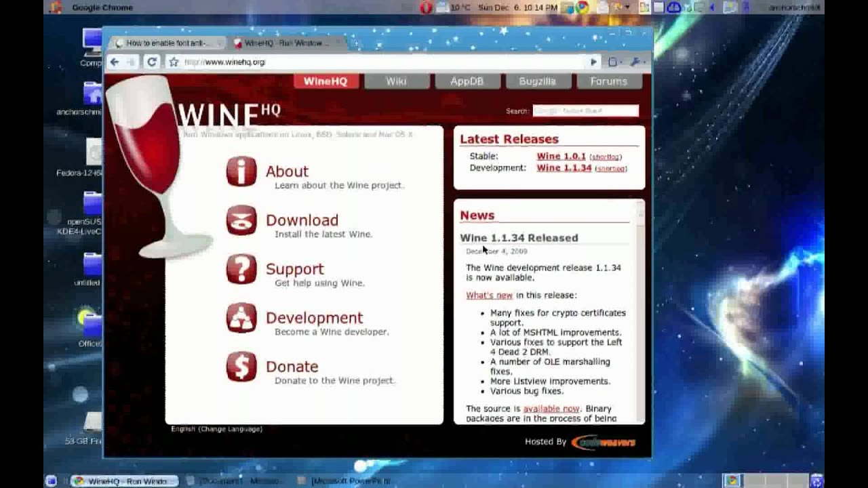
Task: Open the Wiki navigation tab
Action: (396, 81)
